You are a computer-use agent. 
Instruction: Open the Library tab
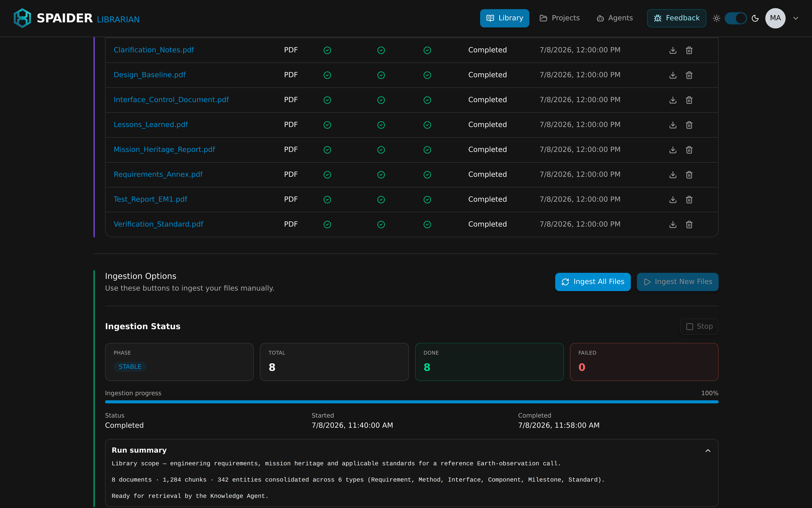coord(504,18)
